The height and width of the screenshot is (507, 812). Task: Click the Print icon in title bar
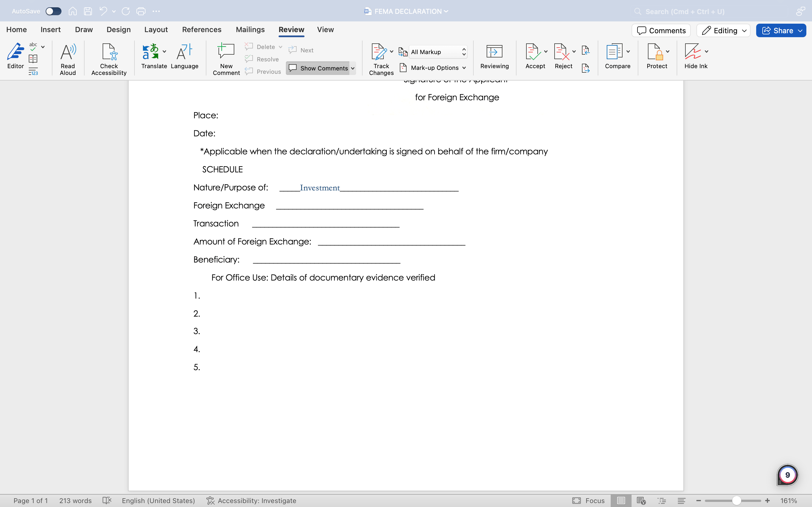point(141,11)
